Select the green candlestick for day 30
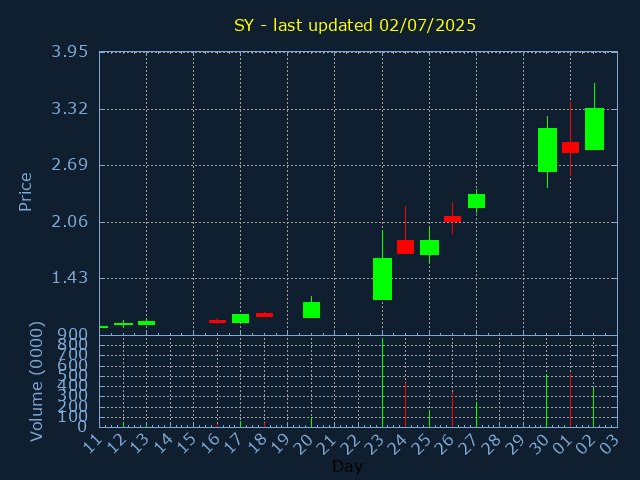Screen dimensions: 640x480 (x=547, y=150)
